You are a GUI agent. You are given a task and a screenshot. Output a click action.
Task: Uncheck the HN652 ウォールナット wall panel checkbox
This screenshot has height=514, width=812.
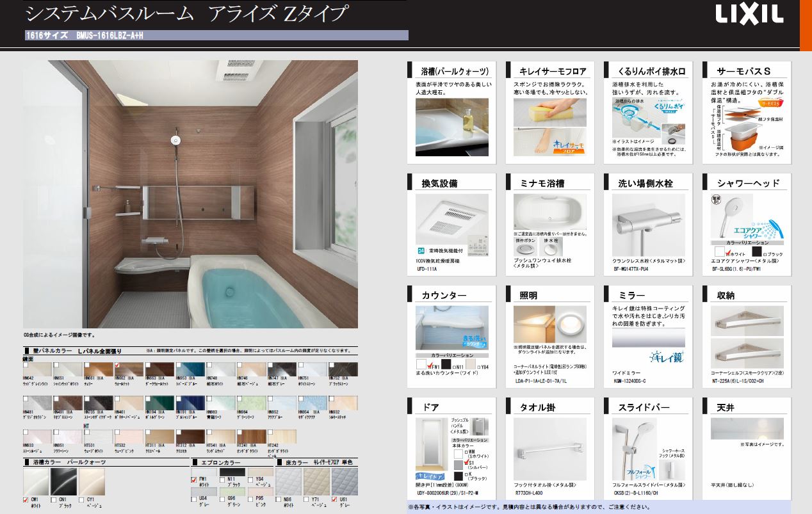coord(118,366)
